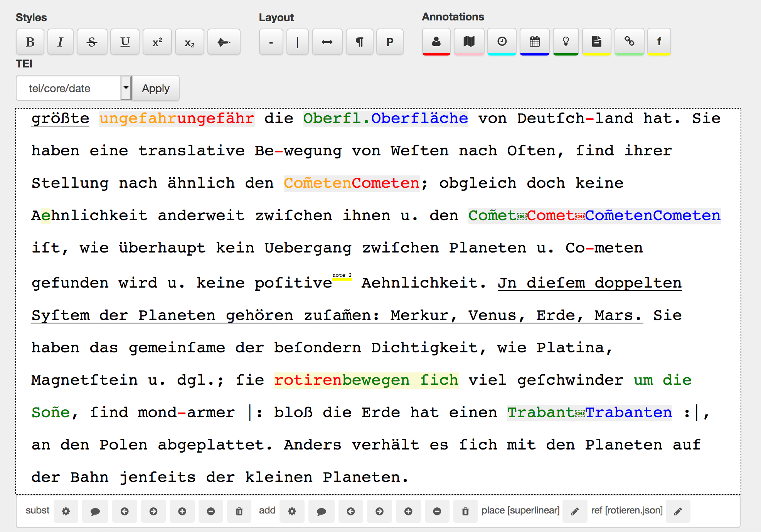Insert hyphen layout marker
Screen dimensions: 761x532
click(271, 42)
